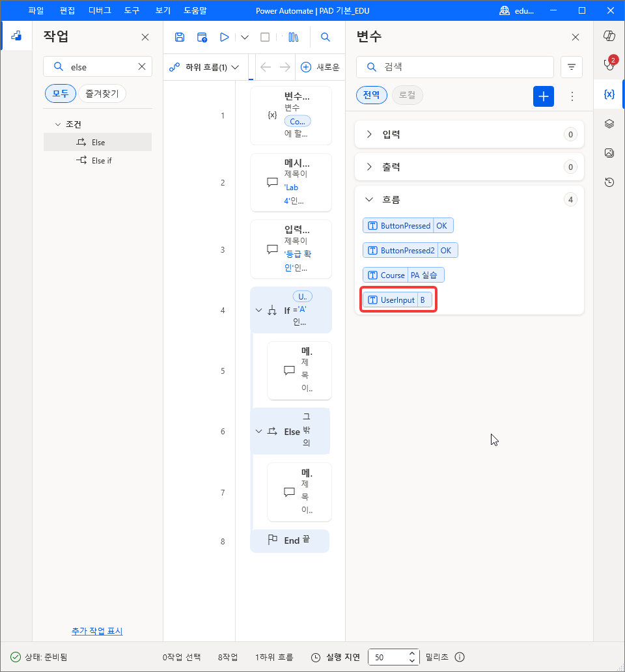Click the 새로운 subflow button

click(320, 67)
